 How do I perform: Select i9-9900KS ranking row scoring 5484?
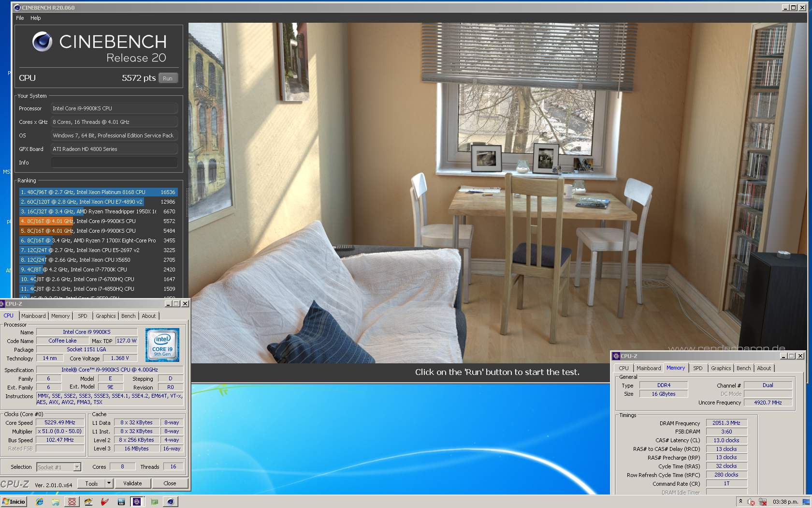point(98,231)
